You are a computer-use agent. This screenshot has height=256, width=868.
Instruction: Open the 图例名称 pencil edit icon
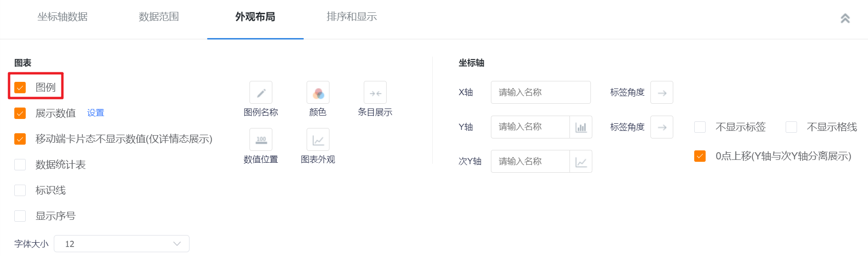(x=261, y=92)
